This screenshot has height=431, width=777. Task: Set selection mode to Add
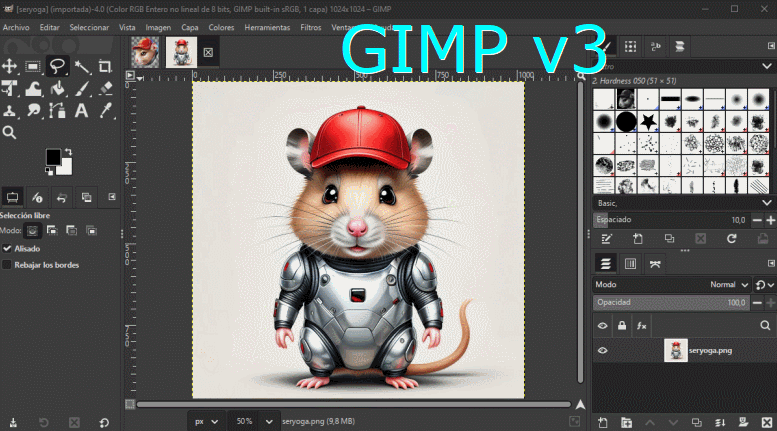52,230
